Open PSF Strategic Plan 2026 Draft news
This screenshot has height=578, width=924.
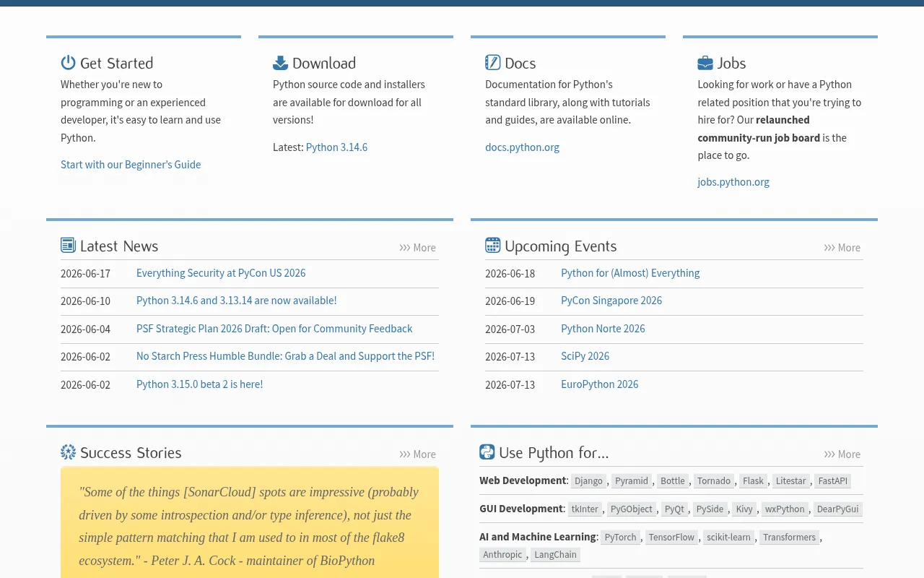pos(274,329)
